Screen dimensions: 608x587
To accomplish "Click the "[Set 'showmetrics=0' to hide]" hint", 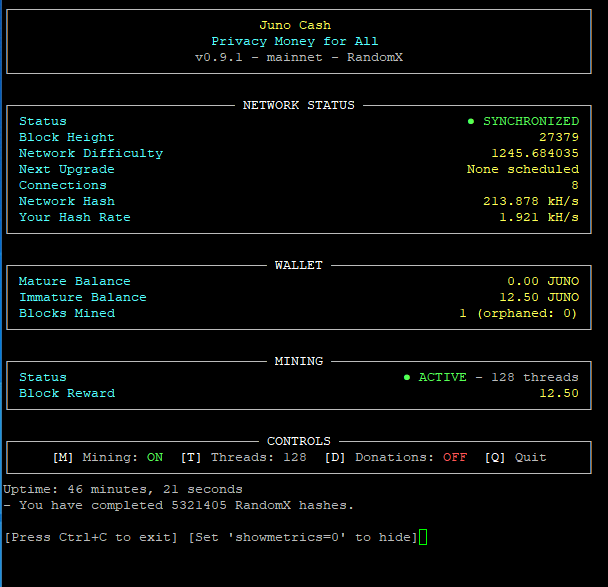I will 303,537.
